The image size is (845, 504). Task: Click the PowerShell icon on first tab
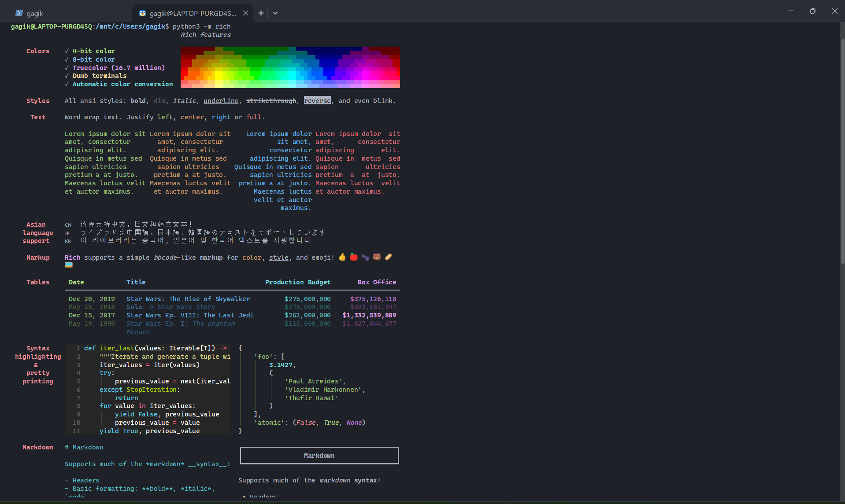[x=19, y=13]
